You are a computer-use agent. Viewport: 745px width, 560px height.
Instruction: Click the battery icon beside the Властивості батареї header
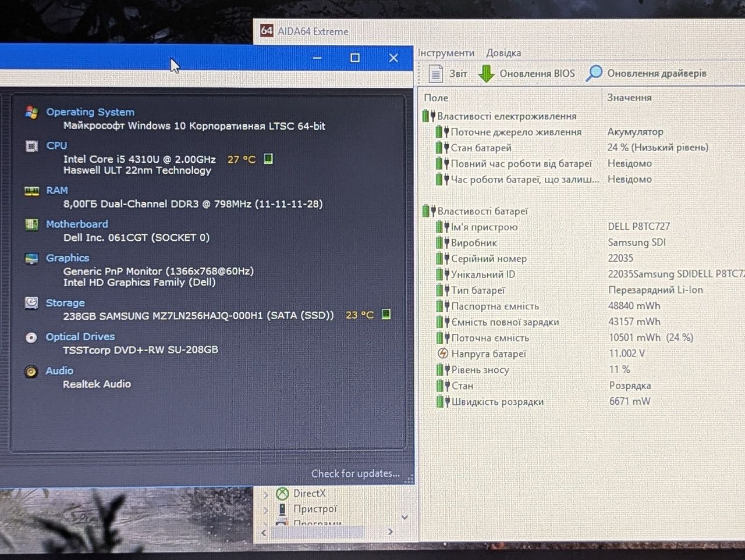[429, 211]
